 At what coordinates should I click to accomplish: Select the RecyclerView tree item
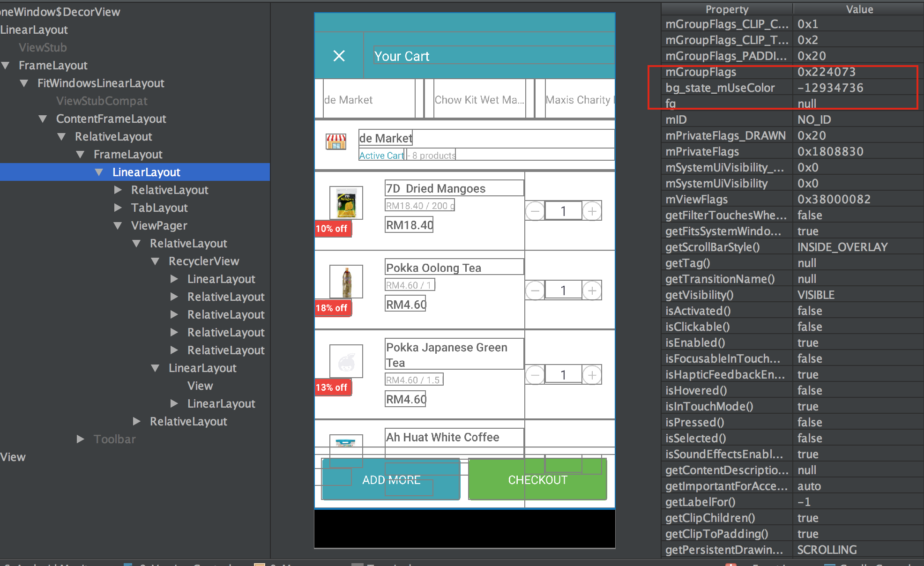pos(204,261)
